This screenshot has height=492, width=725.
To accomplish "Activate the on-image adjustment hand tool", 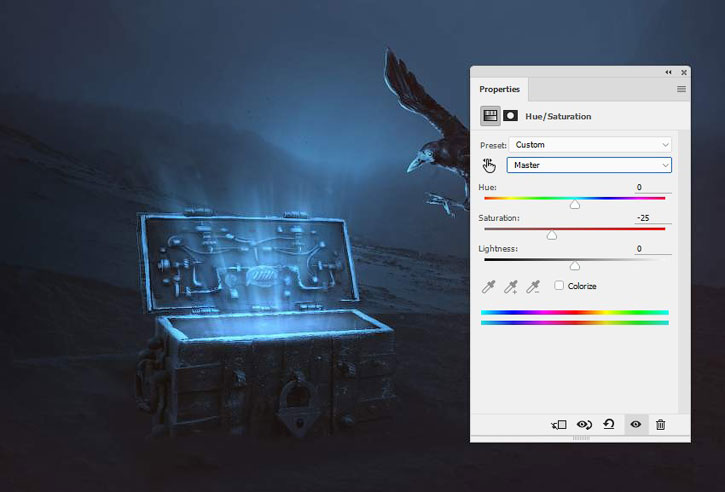I will 489,165.
